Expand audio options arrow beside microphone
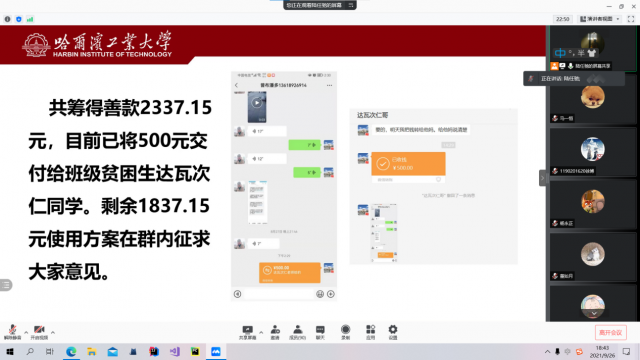This screenshot has height=360, width=640. [26, 332]
